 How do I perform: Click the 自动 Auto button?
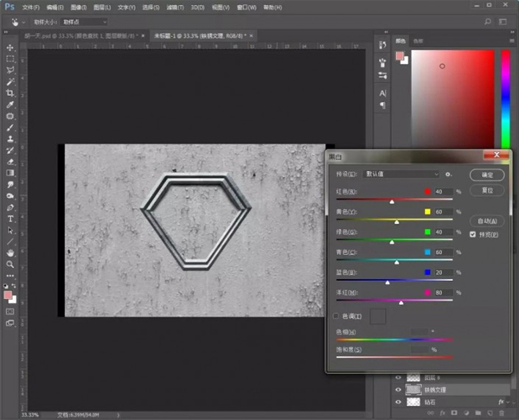tap(486, 220)
